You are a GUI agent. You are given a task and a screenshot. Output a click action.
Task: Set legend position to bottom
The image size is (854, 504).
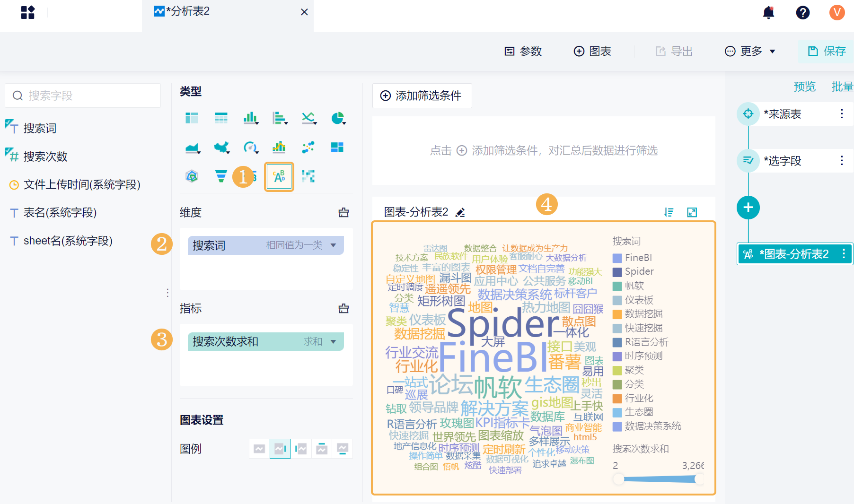(x=343, y=449)
